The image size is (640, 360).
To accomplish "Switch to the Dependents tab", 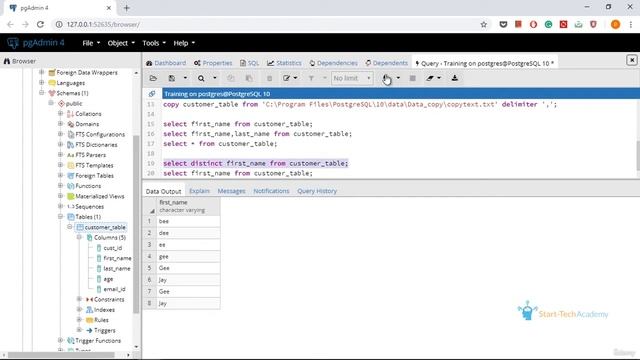I will [x=387, y=63].
